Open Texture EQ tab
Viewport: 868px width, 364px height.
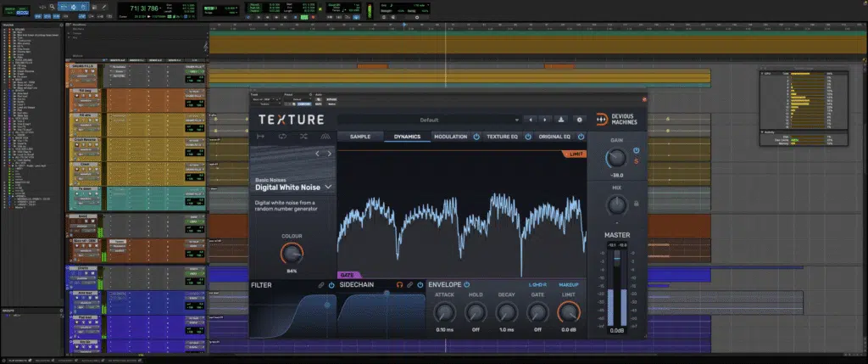tap(503, 137)
